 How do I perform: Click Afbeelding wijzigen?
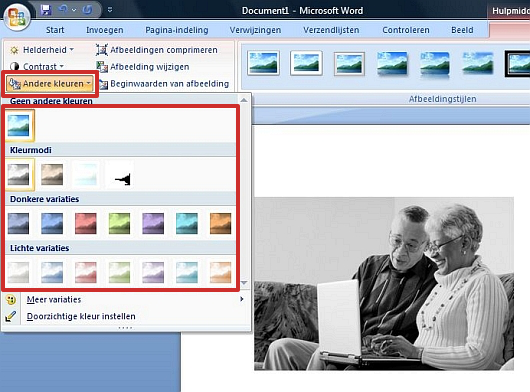(142, 67)
